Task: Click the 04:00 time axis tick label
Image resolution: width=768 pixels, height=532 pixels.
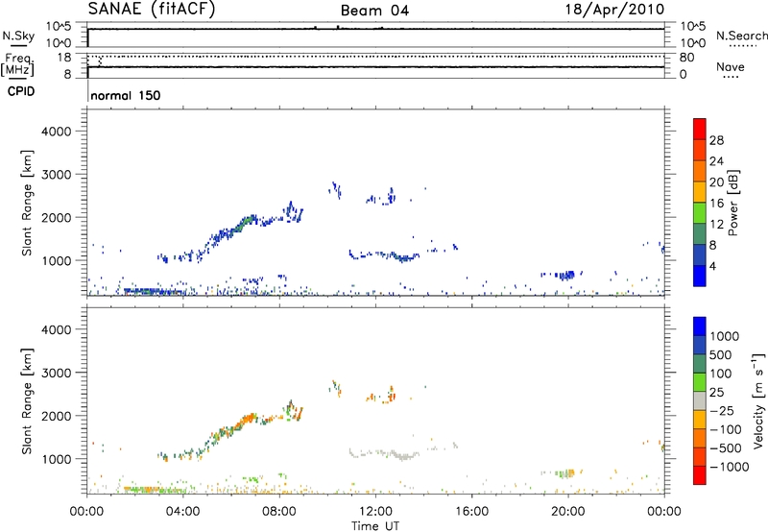Action: [182, 512]
